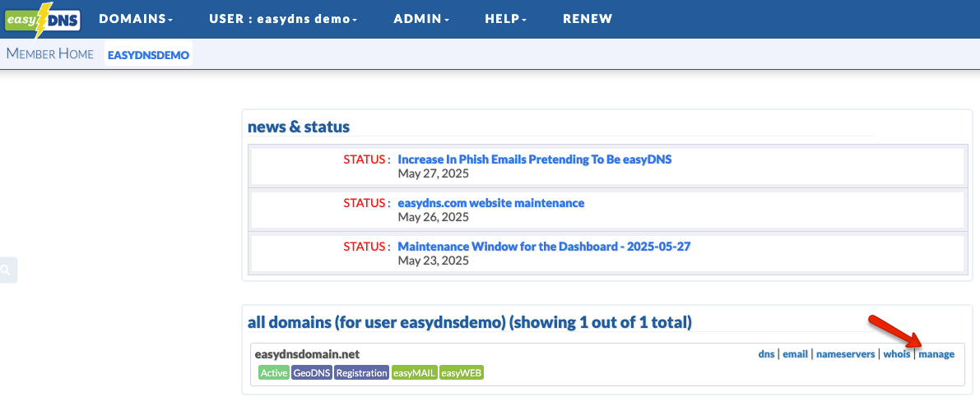
Task: Click the easyMAIL badge
Action: coord(415,373)
